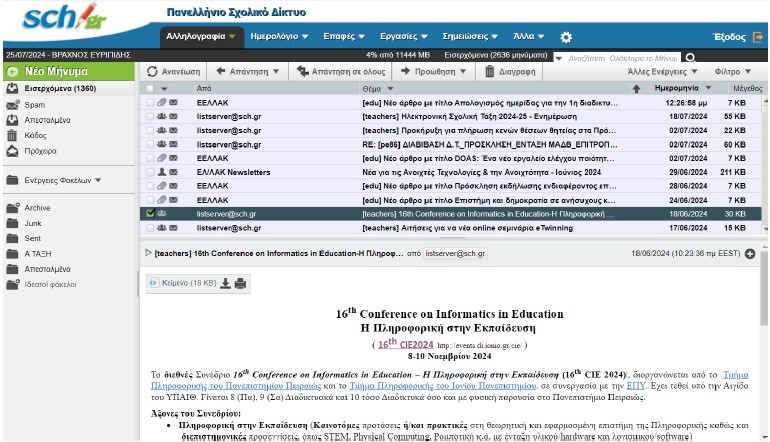Open search options dropdown arrow beside search box
770x442 pixels.
(559, 58)
